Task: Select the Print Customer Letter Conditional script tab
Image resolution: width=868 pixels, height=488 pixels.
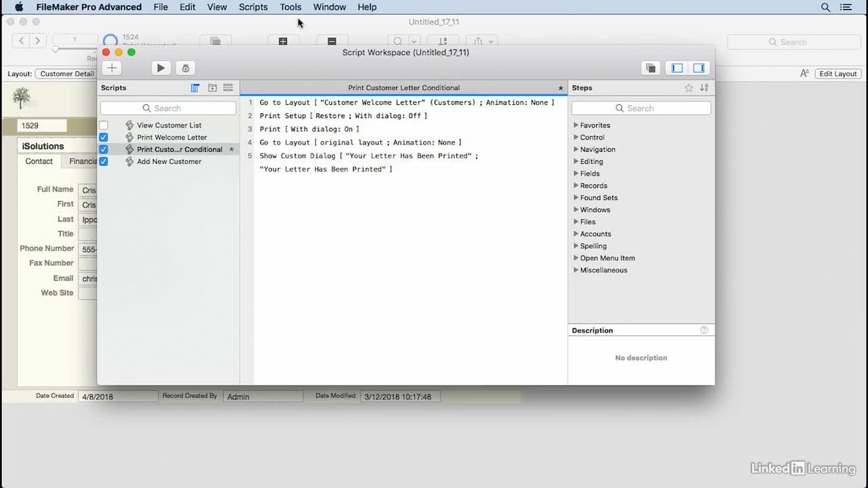Action: tap(403, 88)
